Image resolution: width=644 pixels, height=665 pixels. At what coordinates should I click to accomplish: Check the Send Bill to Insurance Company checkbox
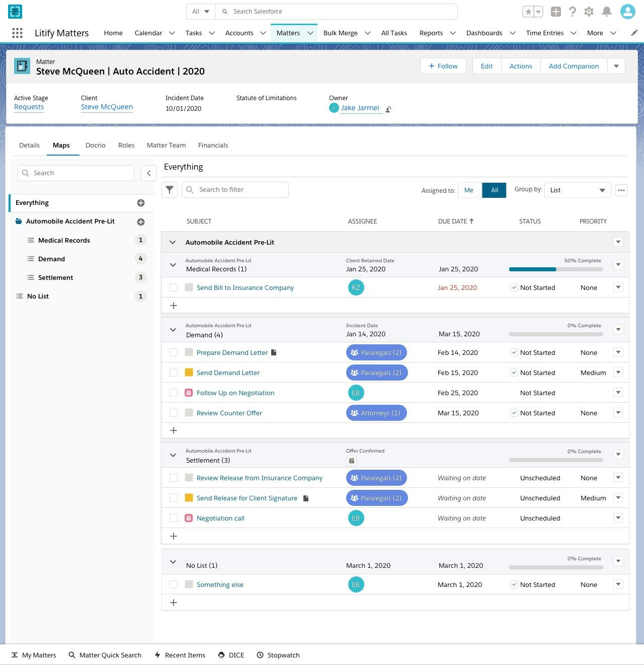(x=174, y=287)
